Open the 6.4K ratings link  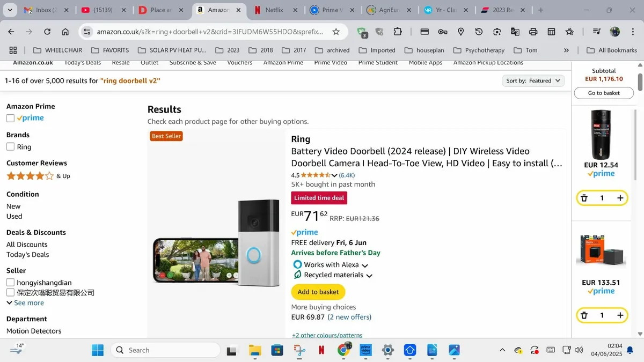pyautogui.click(x=347, y=175)
